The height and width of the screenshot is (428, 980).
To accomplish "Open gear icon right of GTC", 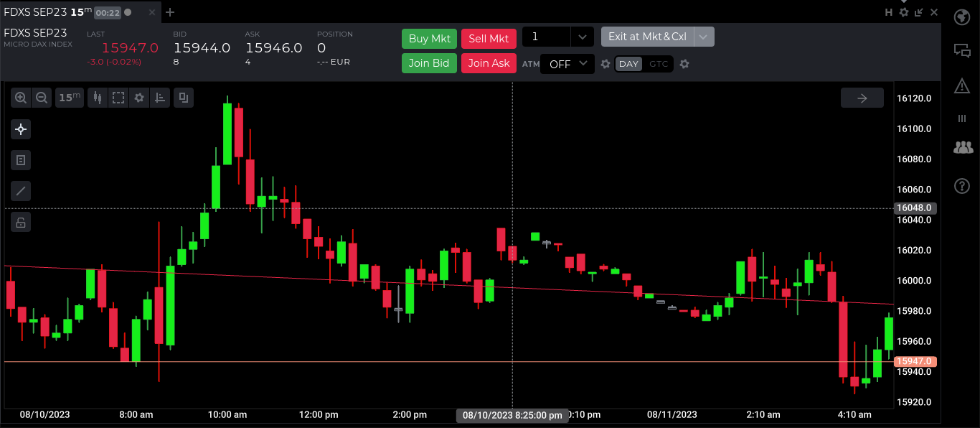I will (684, 64).
